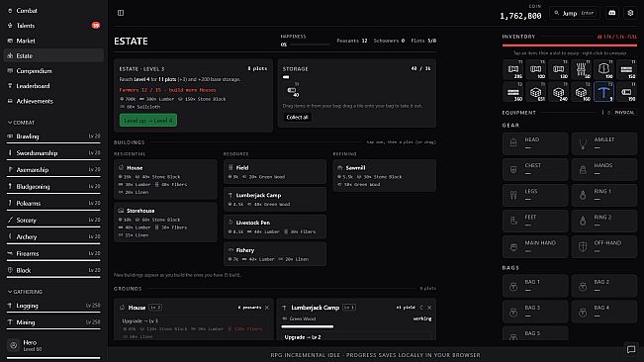The image size is (644, 362).
Task: Select the stone block item with count 650
Action: coord(535,92)
